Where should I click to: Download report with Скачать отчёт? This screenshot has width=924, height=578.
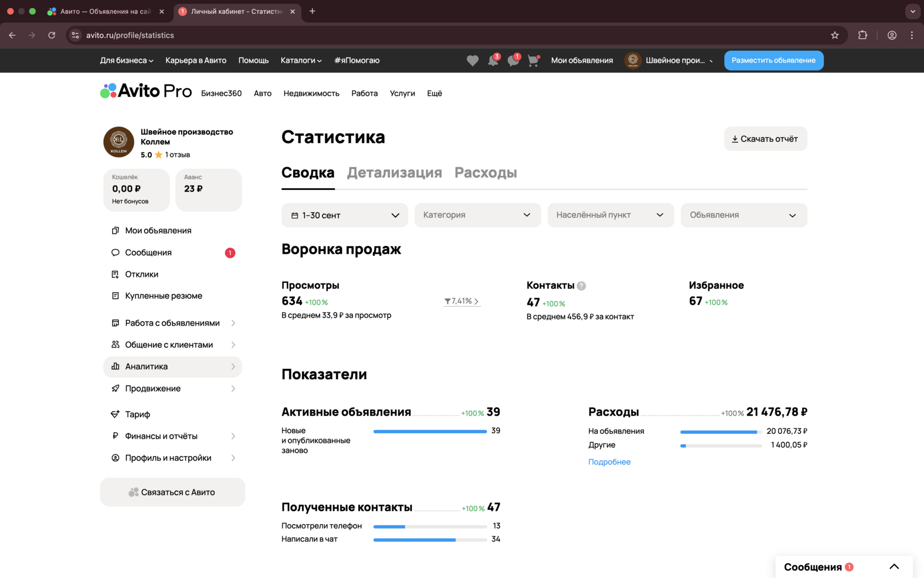click(766, 139)
